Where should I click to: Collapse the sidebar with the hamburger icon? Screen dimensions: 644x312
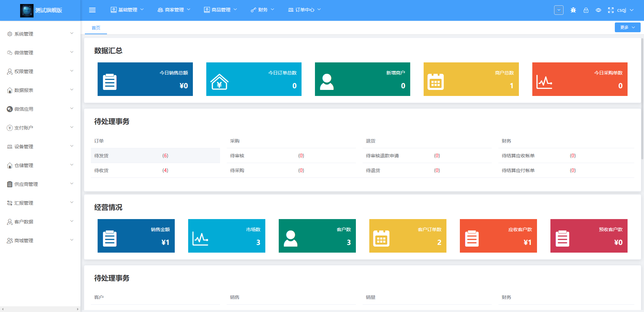coord(92,10)
